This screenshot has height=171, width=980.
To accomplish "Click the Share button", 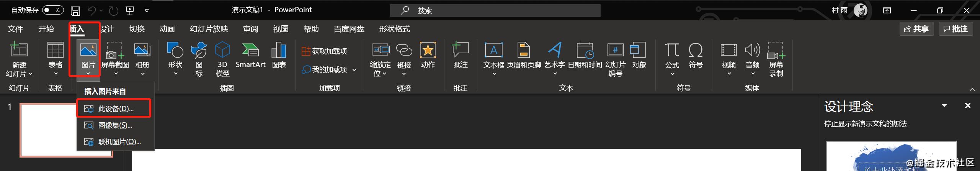I will click(x=916, y=29).
